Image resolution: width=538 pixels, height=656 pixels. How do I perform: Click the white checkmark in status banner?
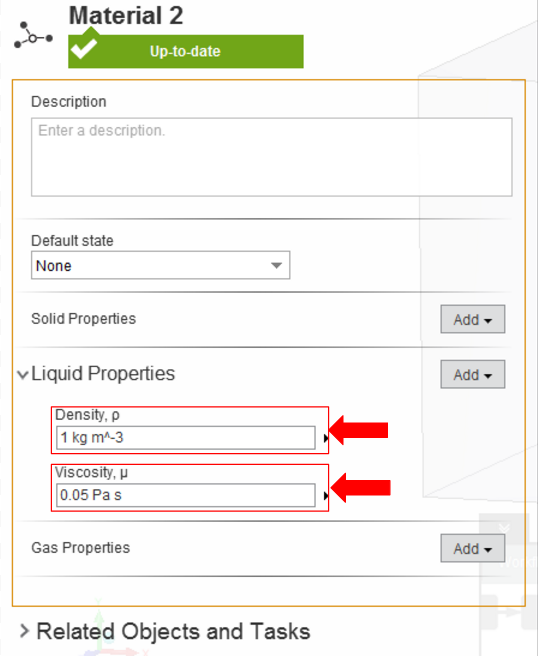click(x=84, y=48)
